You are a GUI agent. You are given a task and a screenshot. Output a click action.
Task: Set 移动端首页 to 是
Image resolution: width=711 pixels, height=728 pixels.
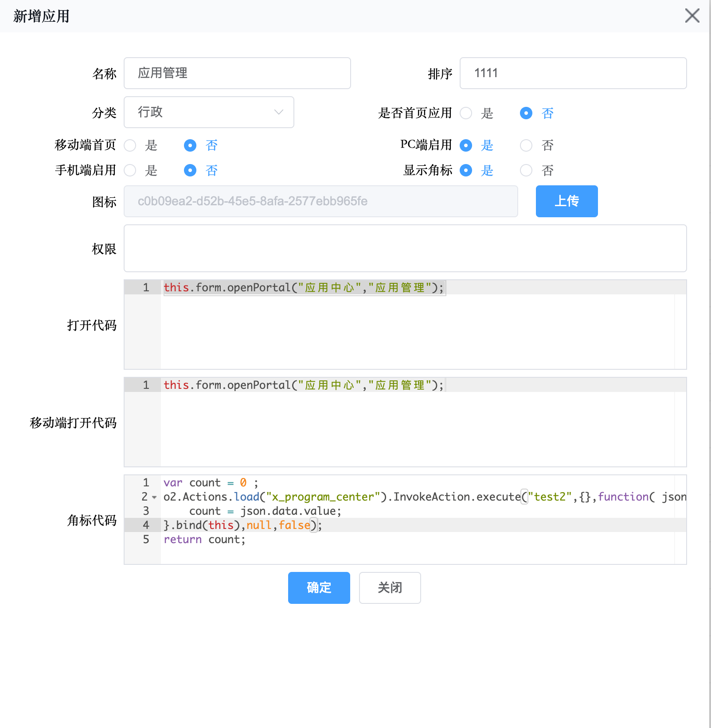(130, 145)
